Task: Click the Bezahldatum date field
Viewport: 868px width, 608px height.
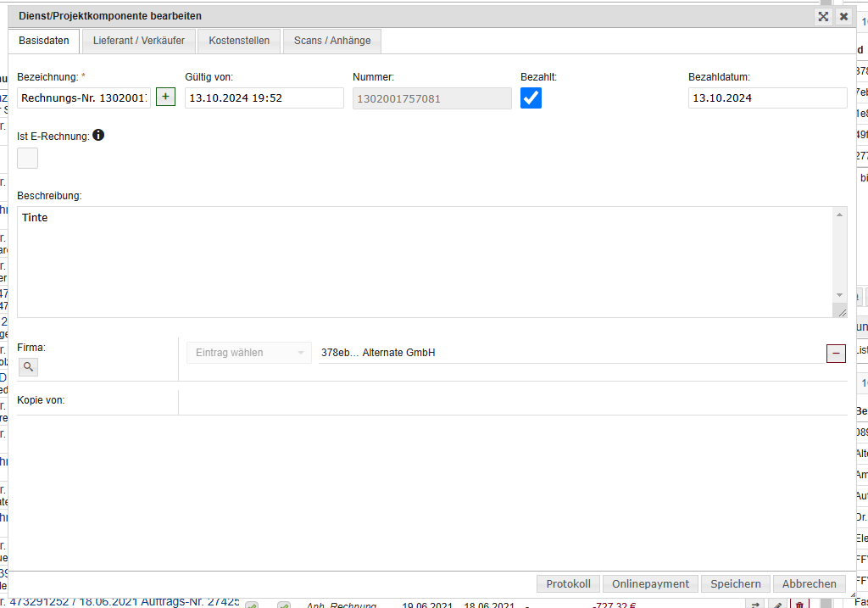Action: tap(767, 98)
